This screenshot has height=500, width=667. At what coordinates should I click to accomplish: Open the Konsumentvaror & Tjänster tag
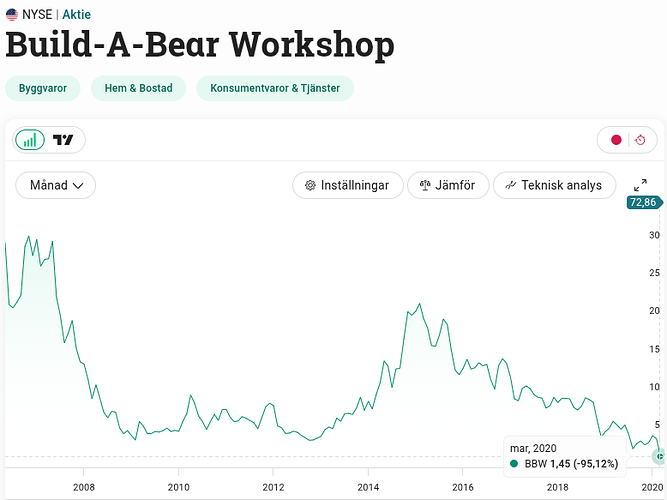275,88
